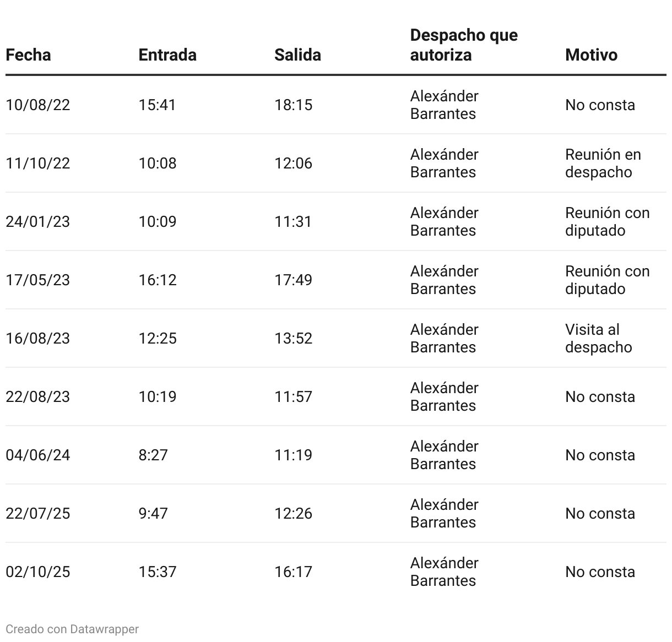Click the Salida column header
The image size is (672, 642).
pos(297,55)
